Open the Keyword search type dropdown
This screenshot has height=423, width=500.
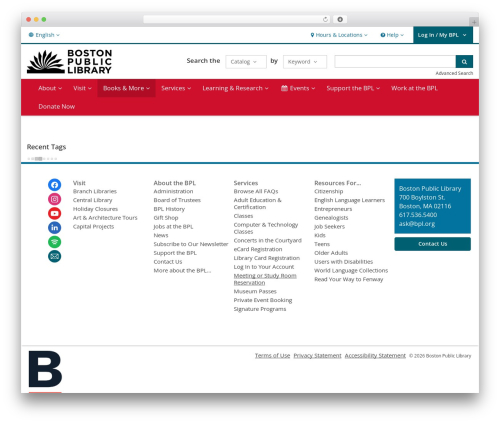(305, 62)
